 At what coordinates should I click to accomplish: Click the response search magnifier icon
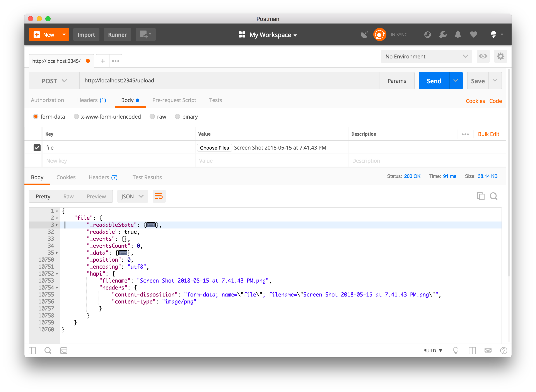click(494, 196)
